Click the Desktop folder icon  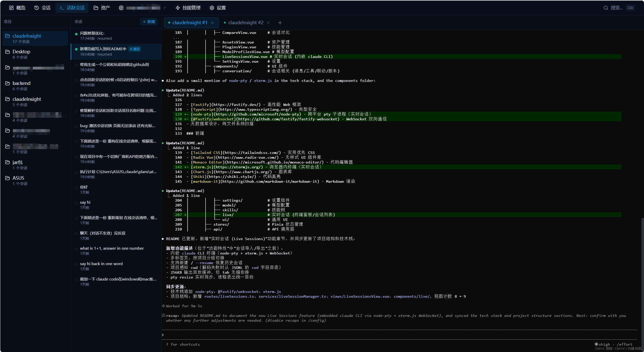click(8, 52)
